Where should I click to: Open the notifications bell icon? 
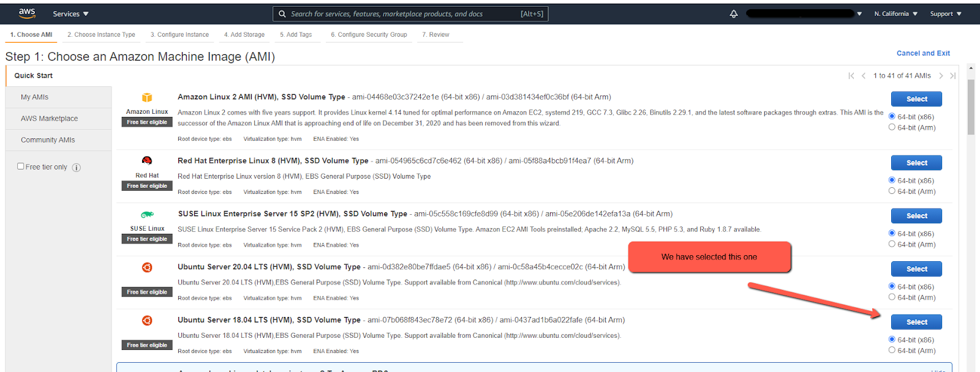pos(734,13)
